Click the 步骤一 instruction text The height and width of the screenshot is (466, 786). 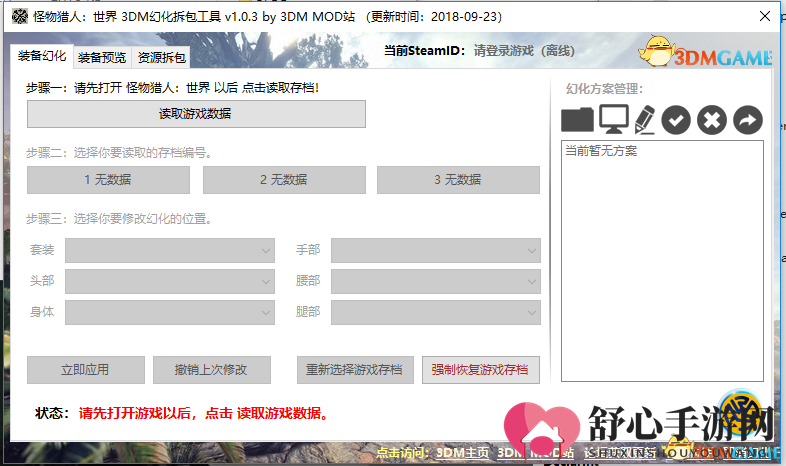[172, 88]
